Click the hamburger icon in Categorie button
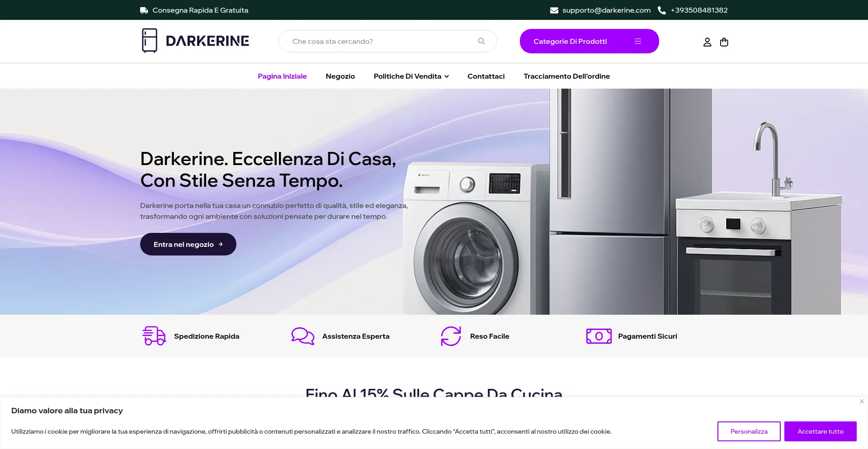868x449 pixels. [x=638, y=41]
